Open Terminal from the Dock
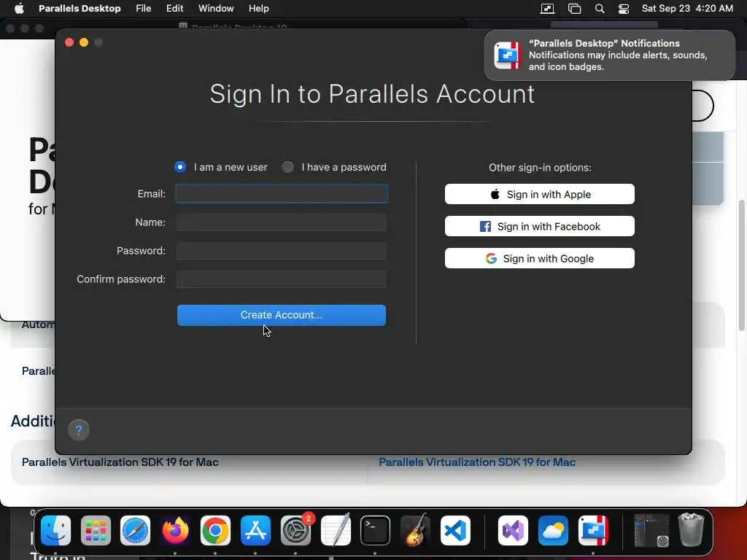This screenshot has height=560, width=747. click(x=375, y=531)
